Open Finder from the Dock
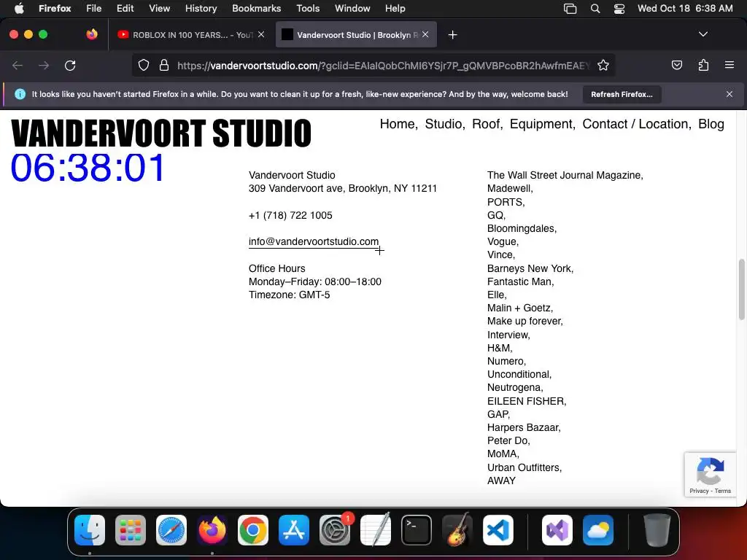Image resolution: width=747 pixels, height=560 pixels. [90, 530]
